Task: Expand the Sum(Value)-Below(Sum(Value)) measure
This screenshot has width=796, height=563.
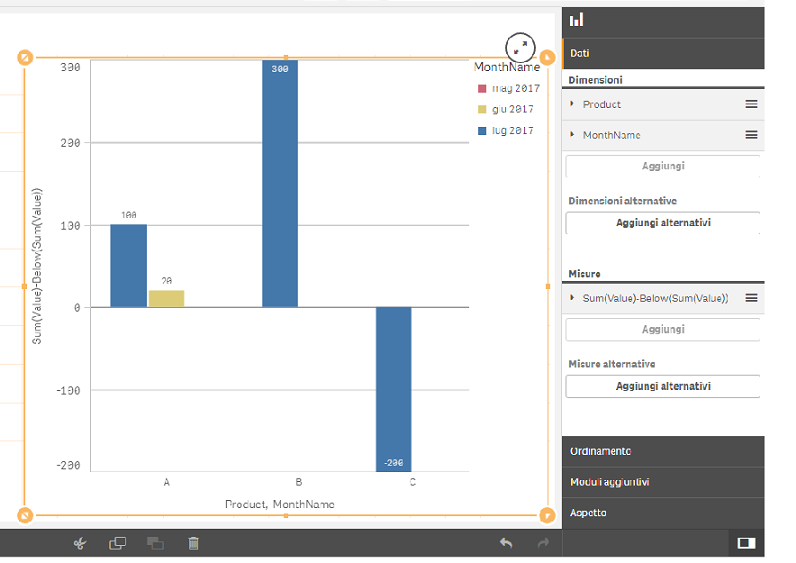Action: tap(572, 298)
